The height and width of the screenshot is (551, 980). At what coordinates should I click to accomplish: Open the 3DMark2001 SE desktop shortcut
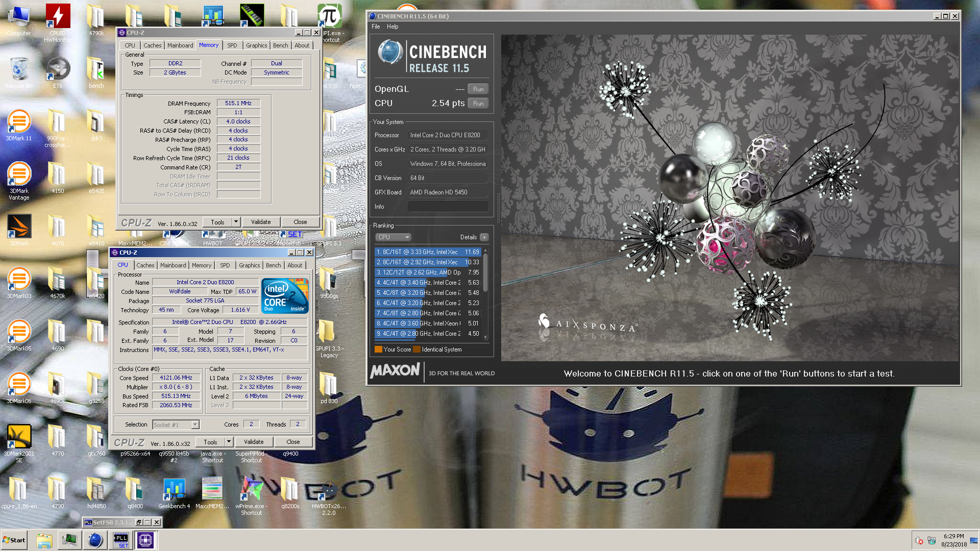point(19,443)
